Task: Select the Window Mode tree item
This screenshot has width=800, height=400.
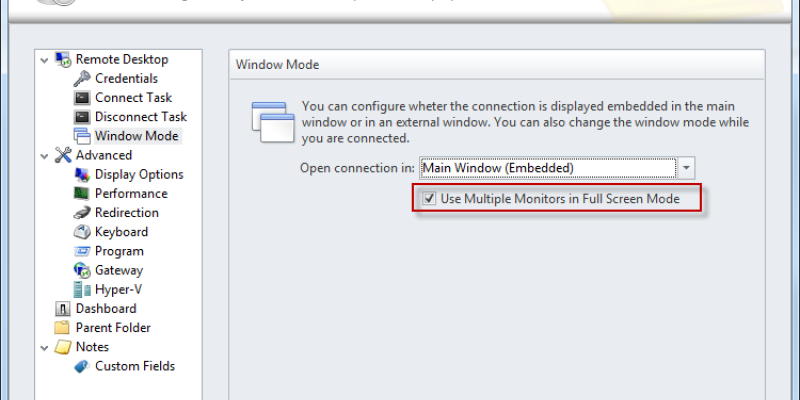Action: (x=136, y=136)
